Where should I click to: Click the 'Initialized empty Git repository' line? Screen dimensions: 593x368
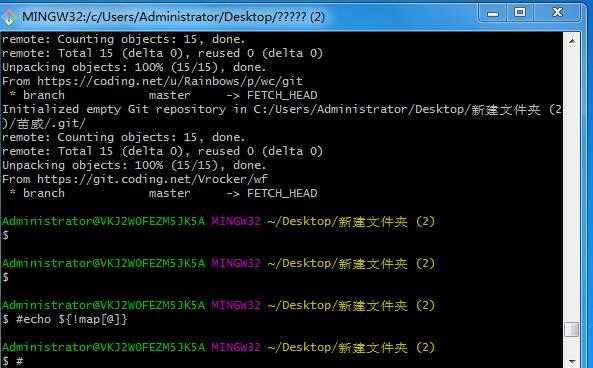[x=282, y=109]
